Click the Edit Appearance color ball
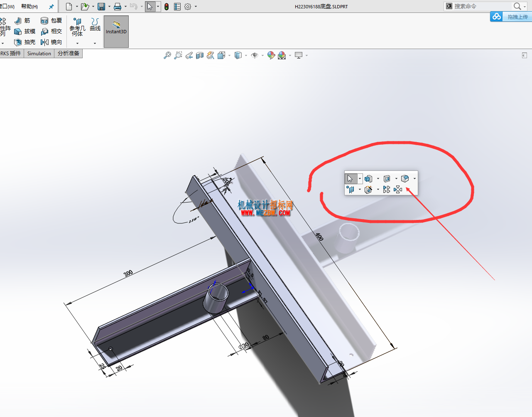Screen dimensions: 532x417 271,55
